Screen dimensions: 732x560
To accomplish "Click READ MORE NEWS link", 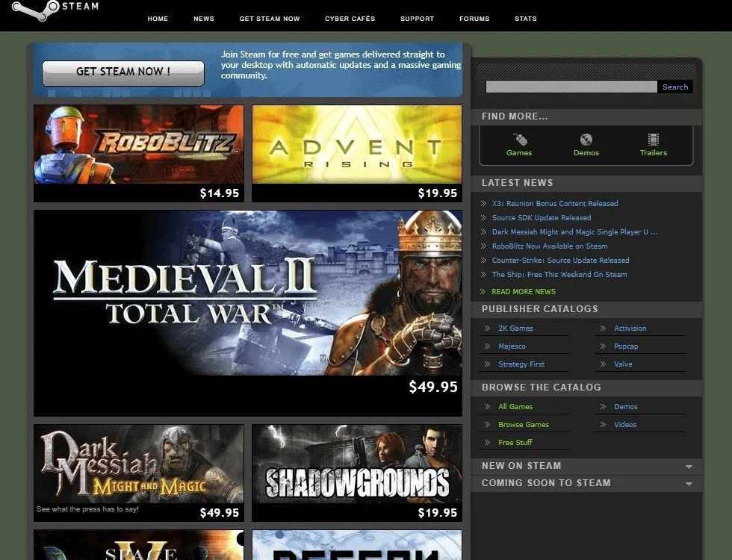I will click(x=524, y=292).
